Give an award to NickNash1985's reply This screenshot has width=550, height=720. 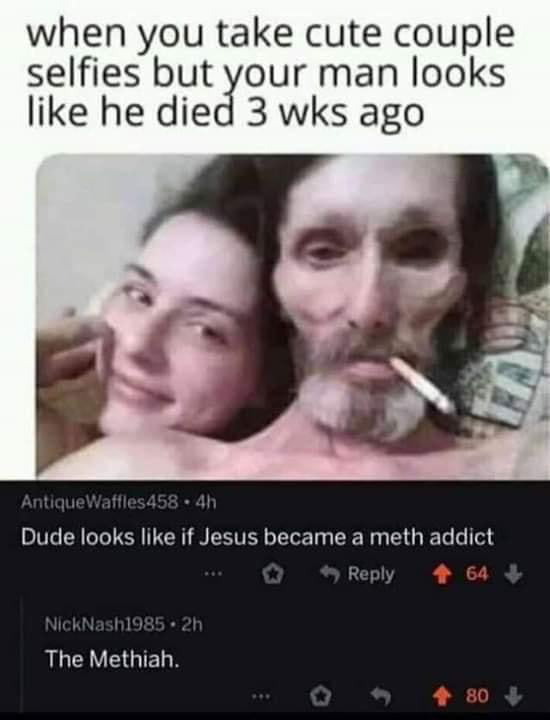(321, 697)
